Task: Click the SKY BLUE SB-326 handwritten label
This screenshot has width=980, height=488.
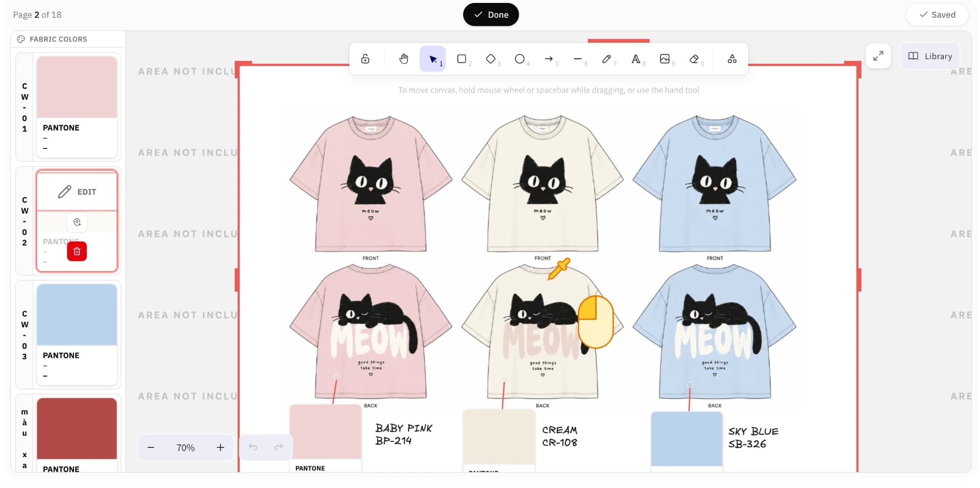Action: (753, 438)
